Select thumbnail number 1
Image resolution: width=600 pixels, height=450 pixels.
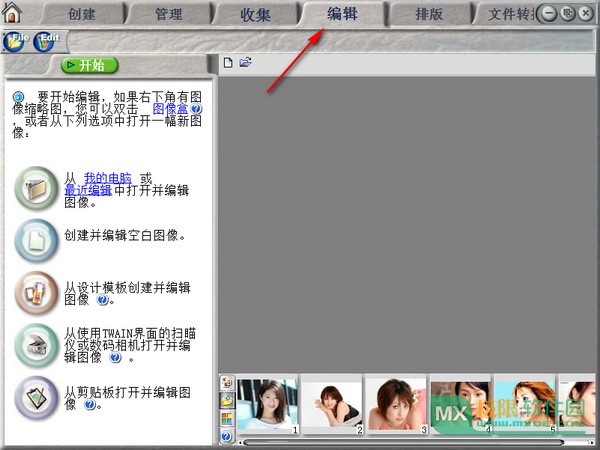pyautogui.click(x=267, y=406)
